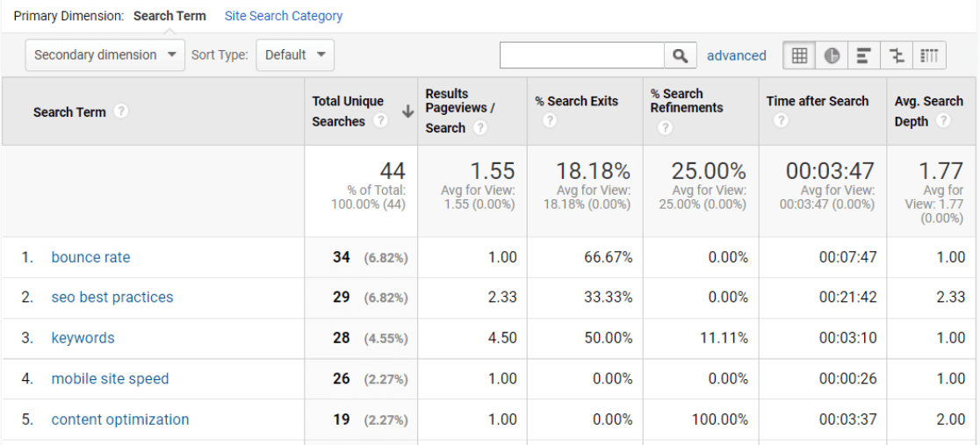Sort by Results Pageviews / Search header
The width and height of the screenshot is (980, 445).
(x=460, y=111)
